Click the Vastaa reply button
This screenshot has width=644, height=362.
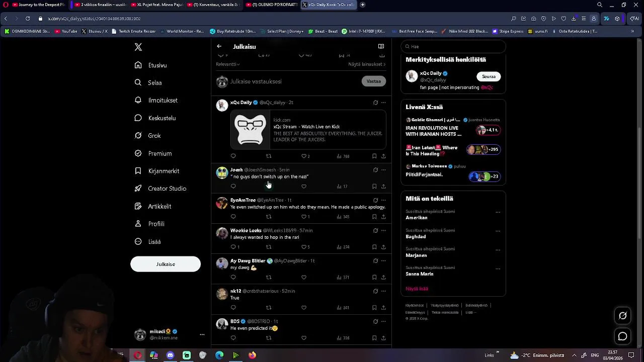click(x=374, y=81)
